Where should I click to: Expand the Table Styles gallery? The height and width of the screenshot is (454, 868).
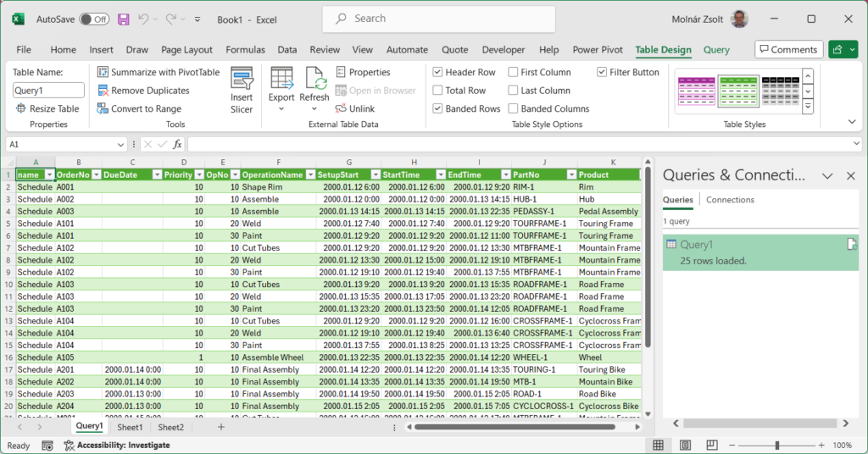808,106
